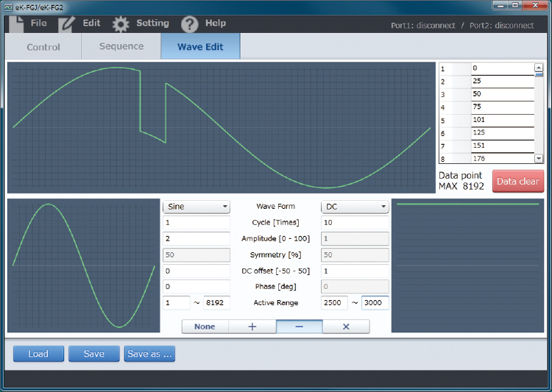The image size is (552, 392).
Task: Switch to the Control tab
Action: [x=43, y=47]
